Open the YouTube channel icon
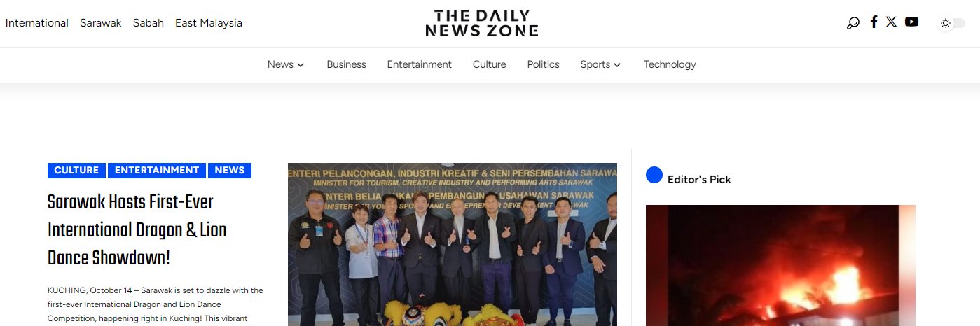Viewport: 980px width, 326px height. tap(911, 22)
